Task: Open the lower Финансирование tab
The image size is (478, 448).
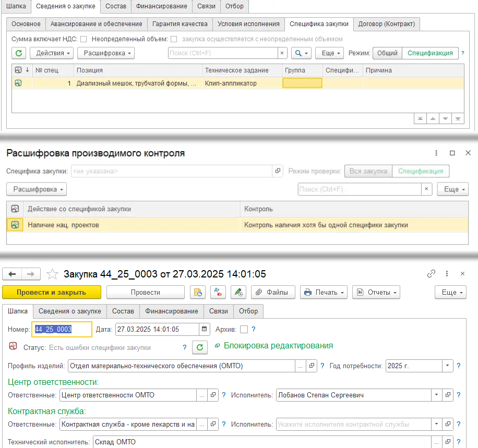Action: coord(172,311)
